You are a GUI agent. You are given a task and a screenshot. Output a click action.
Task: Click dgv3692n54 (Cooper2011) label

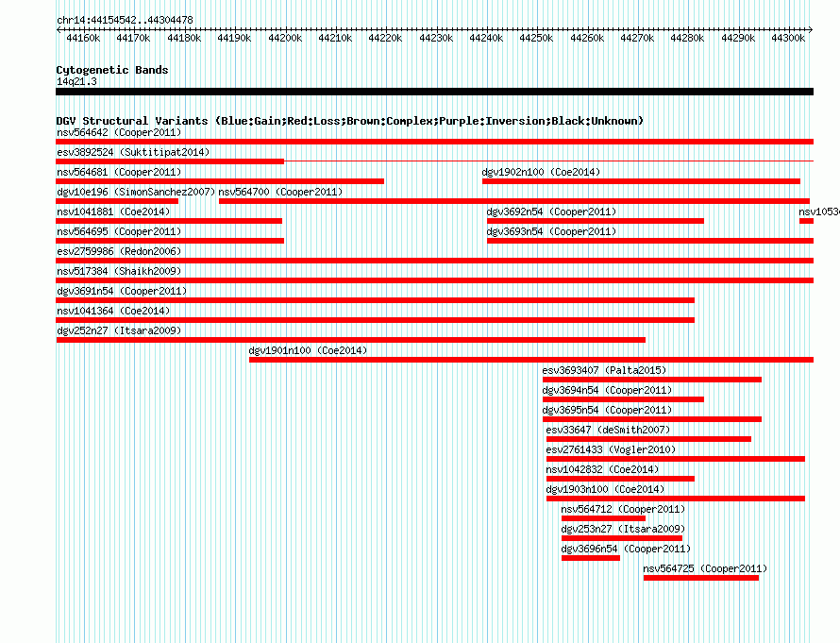(x=551, y=212)
